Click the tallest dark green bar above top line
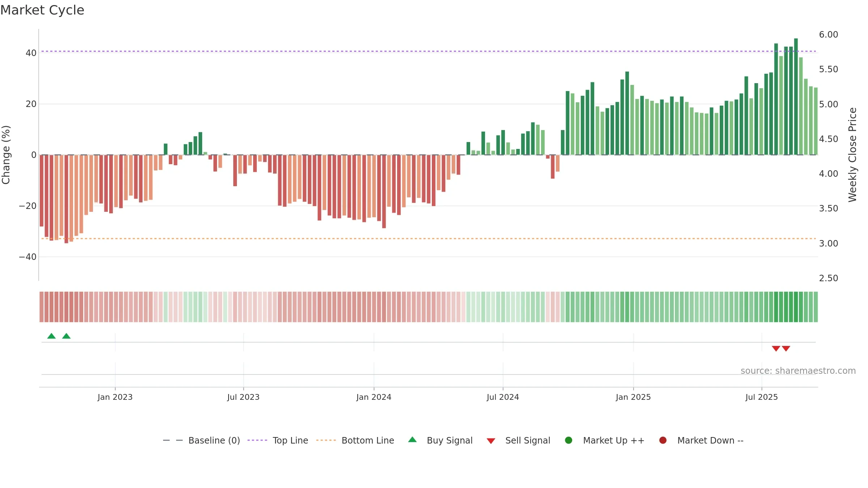The height and width of the screenshot is (488, 868). (x=796, y=97)
